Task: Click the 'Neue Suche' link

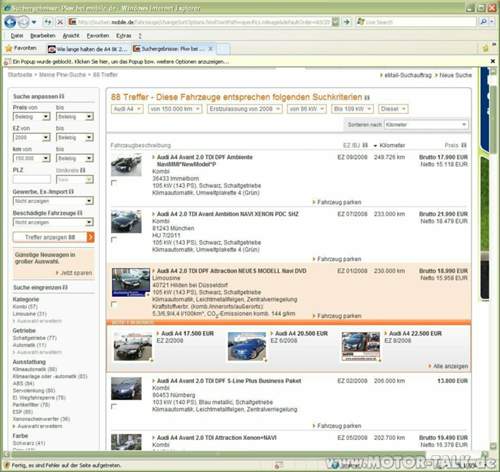Action: (x=454, y=75)
